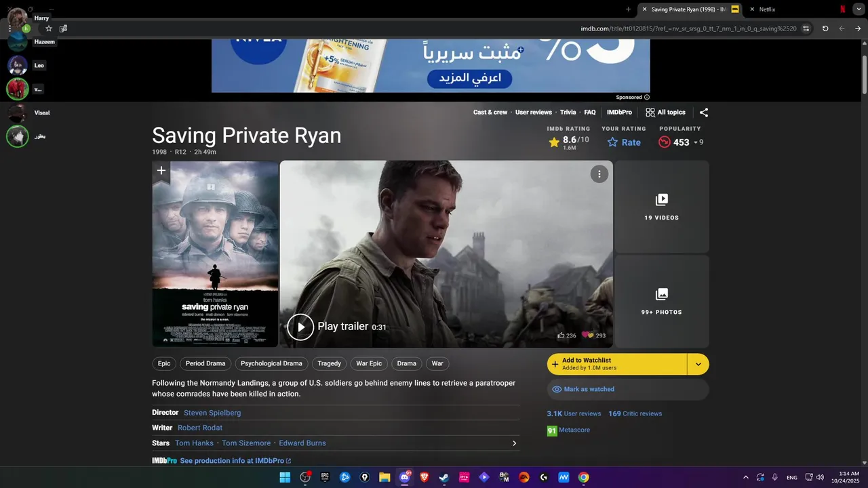
Task: Open the IMDbPro link in top bar
Action: click(619, 113)
